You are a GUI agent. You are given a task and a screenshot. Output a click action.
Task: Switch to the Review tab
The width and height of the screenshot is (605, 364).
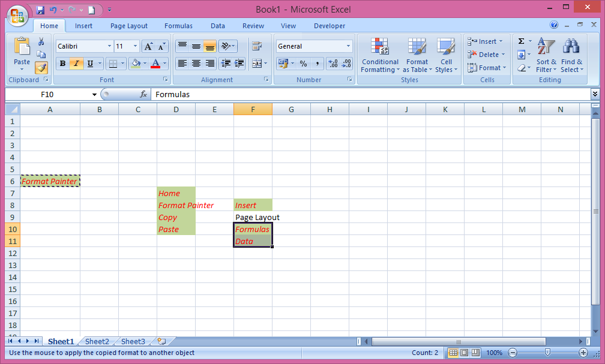coord(253,26)
